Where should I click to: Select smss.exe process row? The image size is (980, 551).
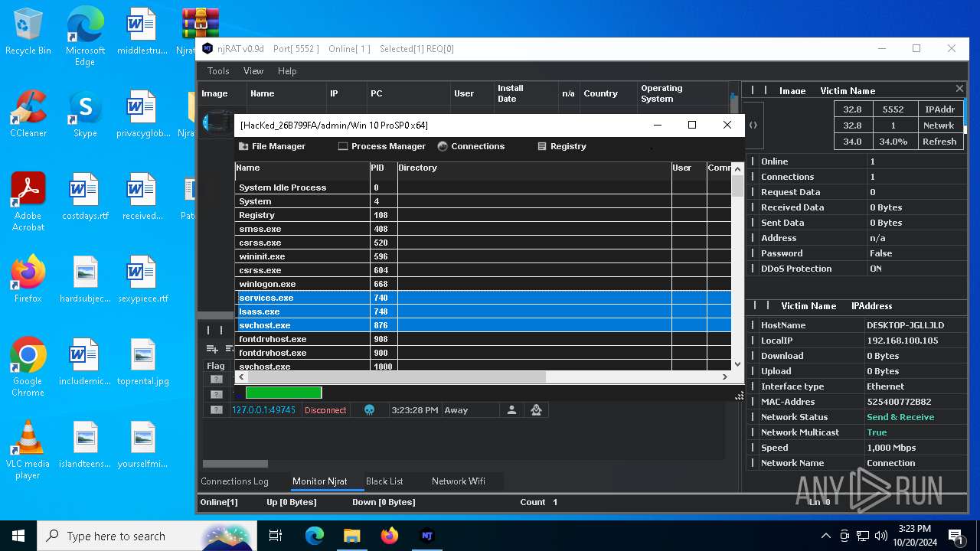[x=484, y=229]
